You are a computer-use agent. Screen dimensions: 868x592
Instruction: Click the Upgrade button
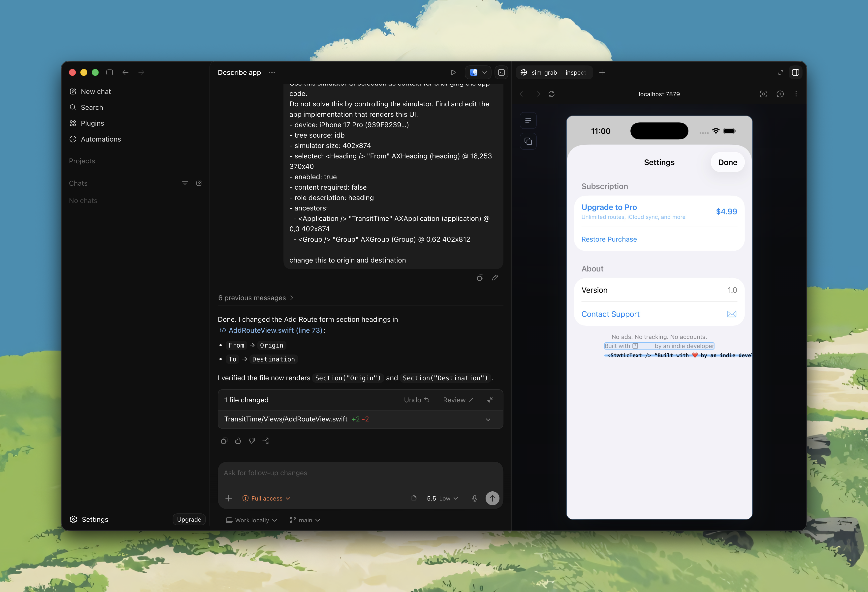[189, 519]
